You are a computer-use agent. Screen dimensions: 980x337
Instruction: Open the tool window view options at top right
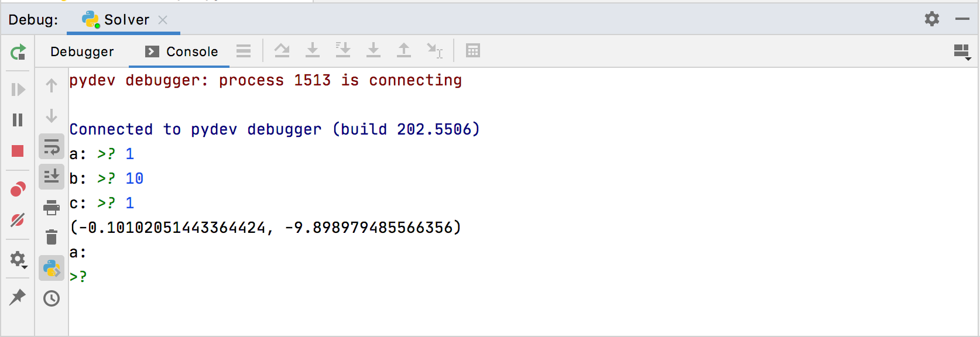pos(961,51)
